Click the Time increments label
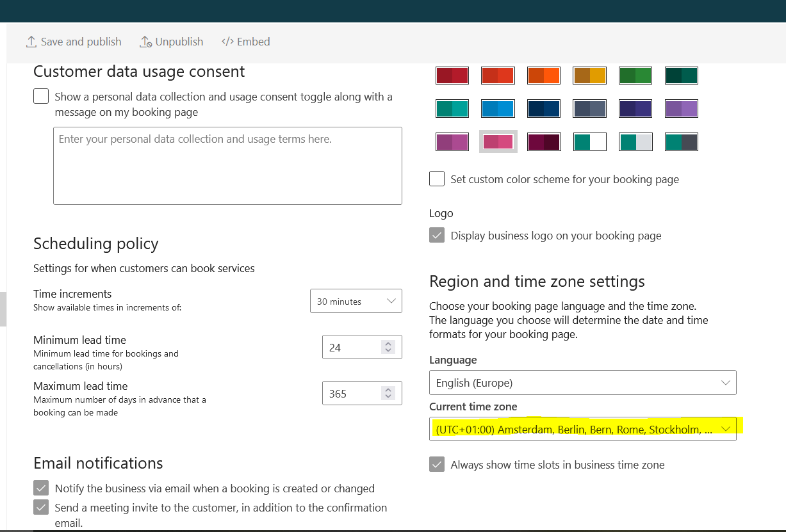This screenshot has width=786, height=532. 72,294
